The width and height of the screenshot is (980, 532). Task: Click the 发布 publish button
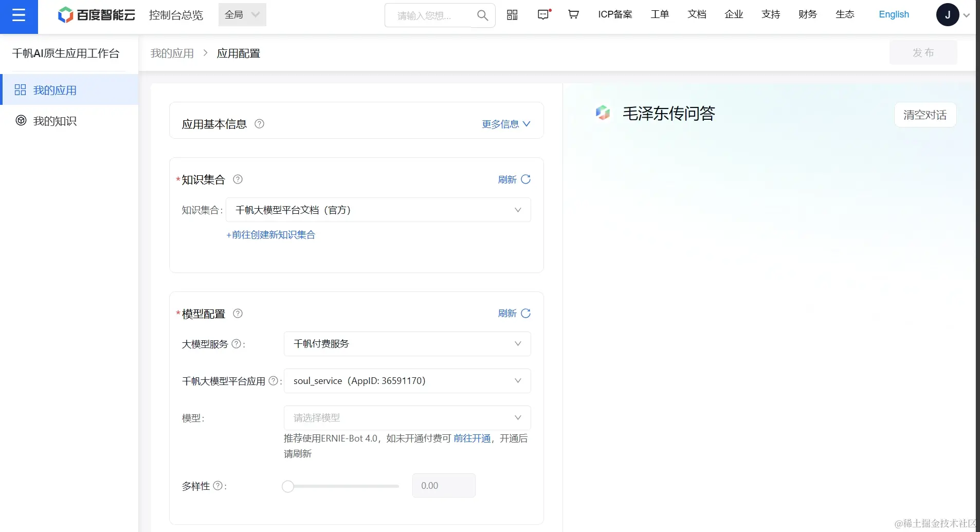click(923, 52)
